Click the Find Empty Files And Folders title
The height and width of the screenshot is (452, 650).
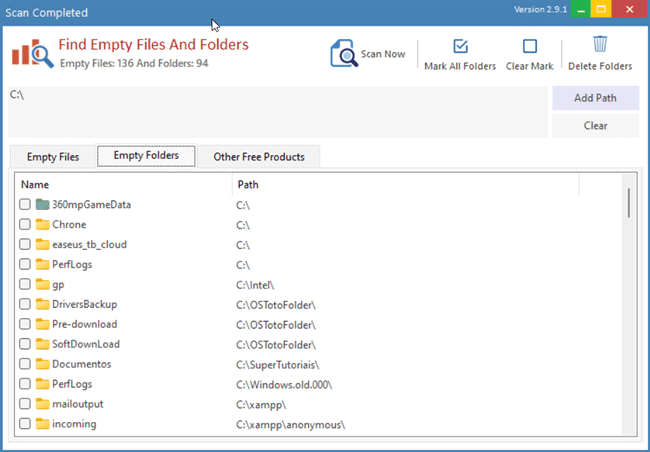tap(153, 44)
